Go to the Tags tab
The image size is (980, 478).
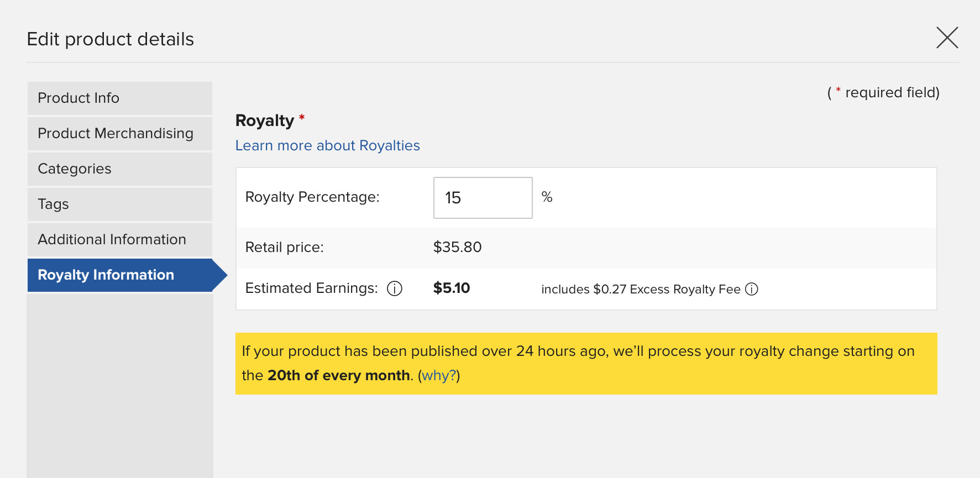(x=120, y=204)
